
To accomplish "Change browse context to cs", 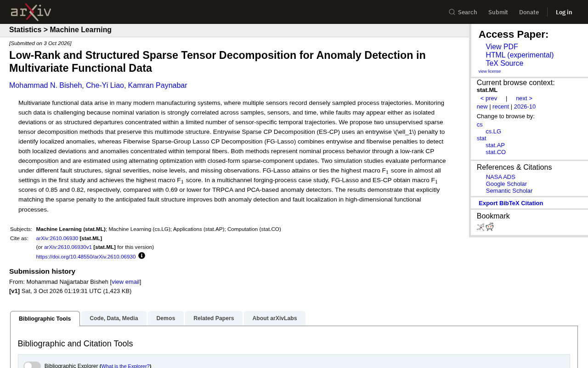I will coord(480,125).
